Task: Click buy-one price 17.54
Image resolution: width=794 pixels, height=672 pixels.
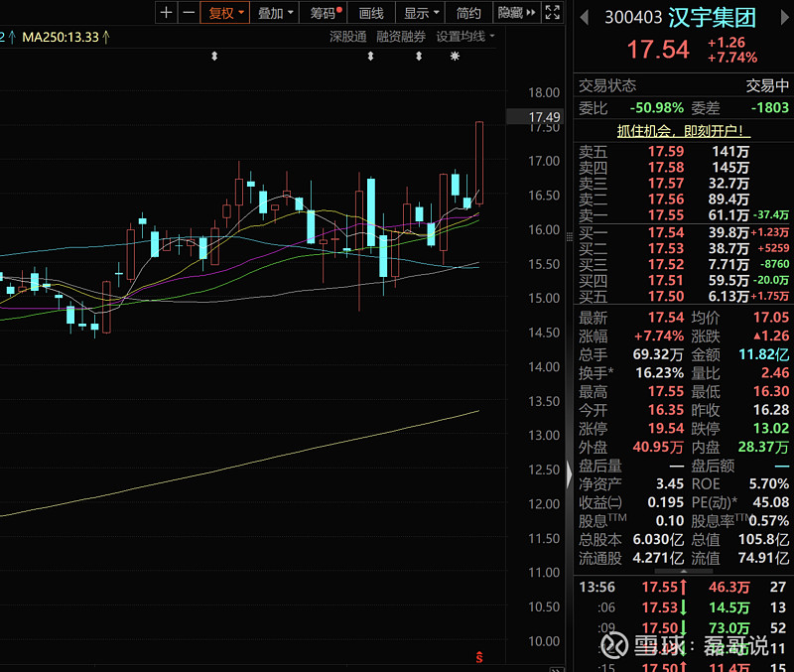Action: point(666,232)
